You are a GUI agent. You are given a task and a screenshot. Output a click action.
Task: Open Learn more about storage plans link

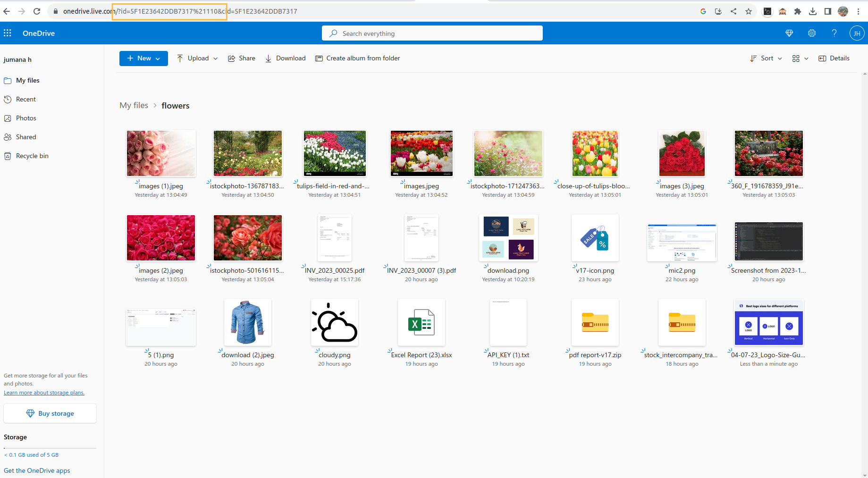click(x=44, y=393)
